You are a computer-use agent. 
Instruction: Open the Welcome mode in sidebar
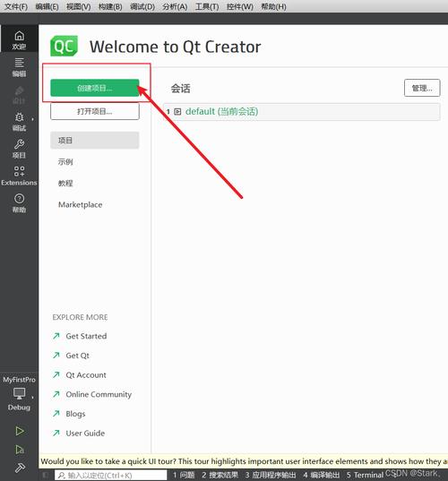pos(19,39)
